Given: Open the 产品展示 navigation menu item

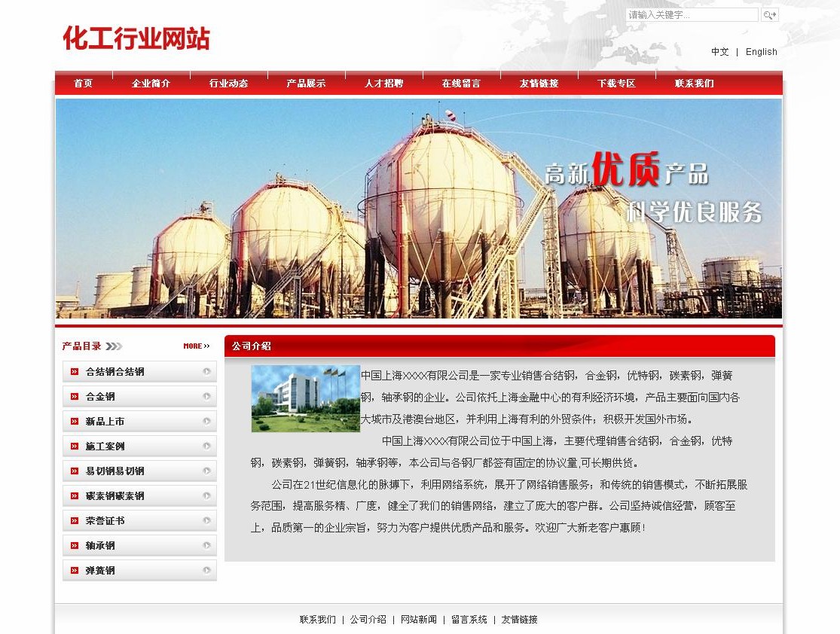Looking at the screenshot, I should point(306,84).
